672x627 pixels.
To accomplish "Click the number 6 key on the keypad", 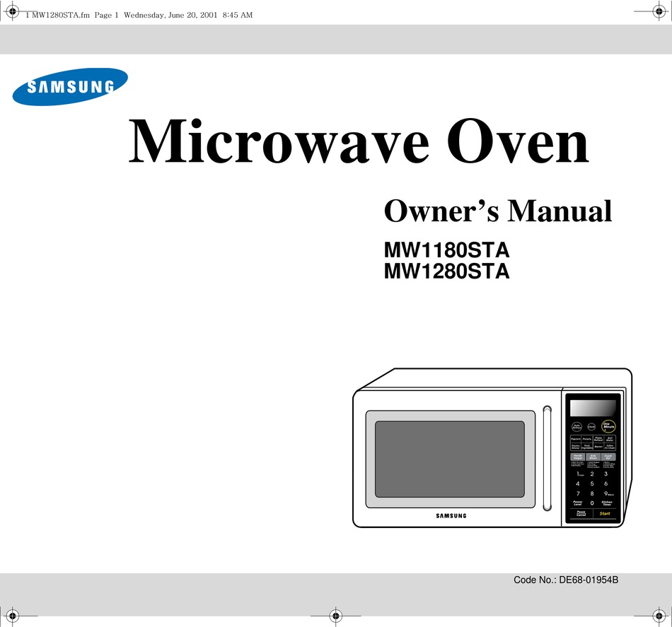I will [x=606, y=484].
